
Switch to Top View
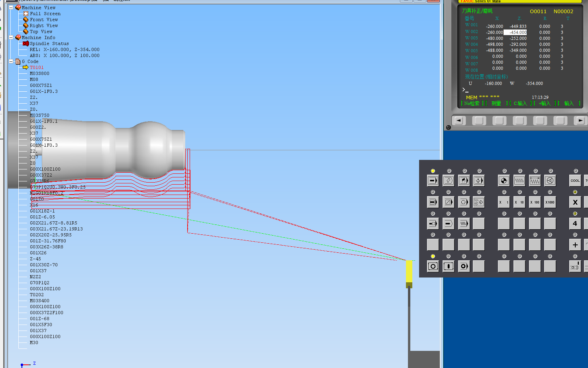[41, 31]
